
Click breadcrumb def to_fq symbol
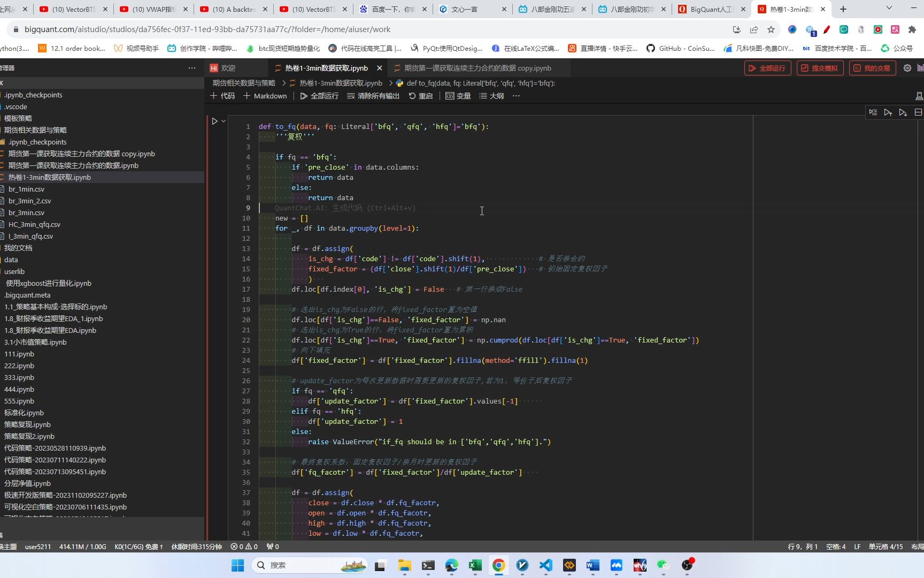tap(480, 83)
